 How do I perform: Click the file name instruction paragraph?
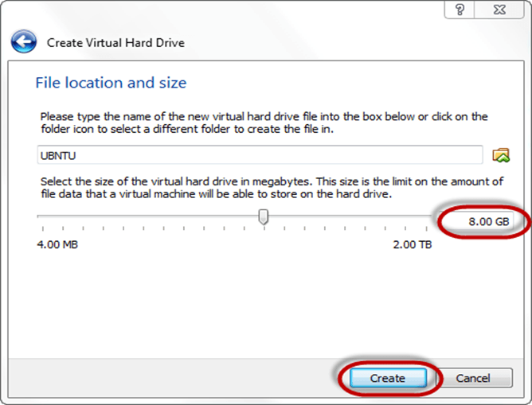pos(263,123)
